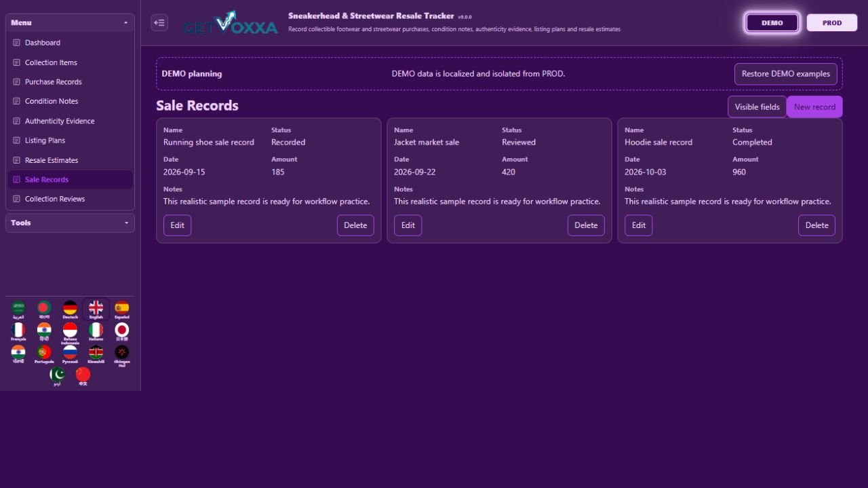Click the amount value 960
The image size is (868, 488).
click(739, 172)
